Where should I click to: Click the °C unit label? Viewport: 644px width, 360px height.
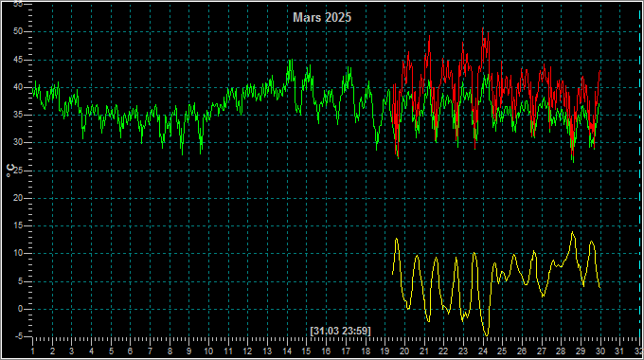coord(9,171)
